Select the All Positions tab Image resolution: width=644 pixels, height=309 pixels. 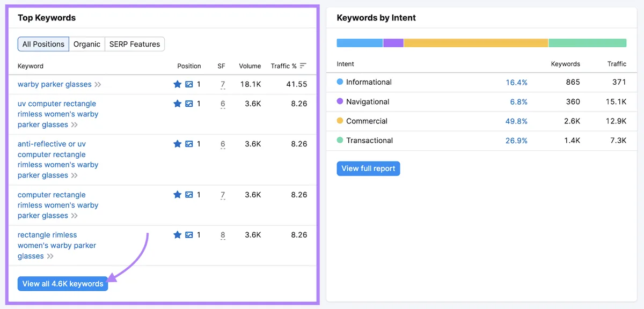(x=43, y=44)
